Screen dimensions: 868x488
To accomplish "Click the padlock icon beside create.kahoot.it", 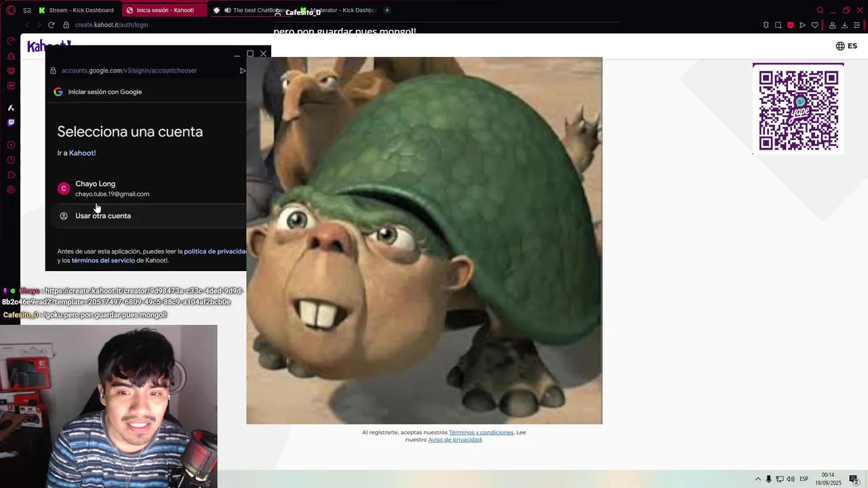I will [x=66, y=25].
